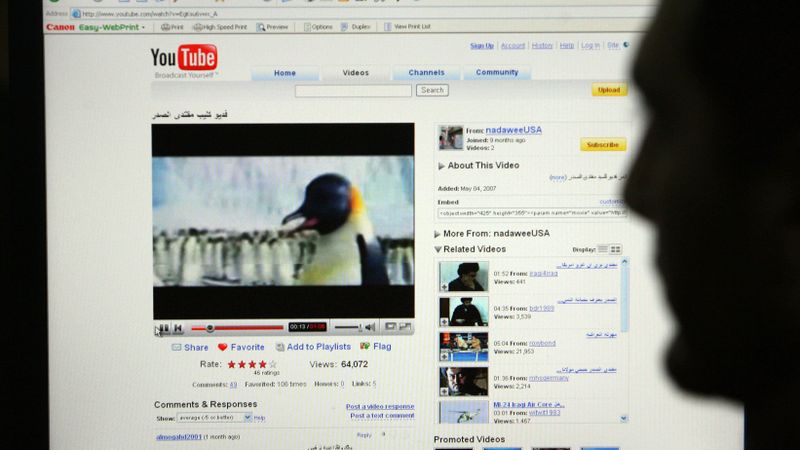Click the YouTube logo
This screenshot has height=450, width=800.
(x=184, y=58)
